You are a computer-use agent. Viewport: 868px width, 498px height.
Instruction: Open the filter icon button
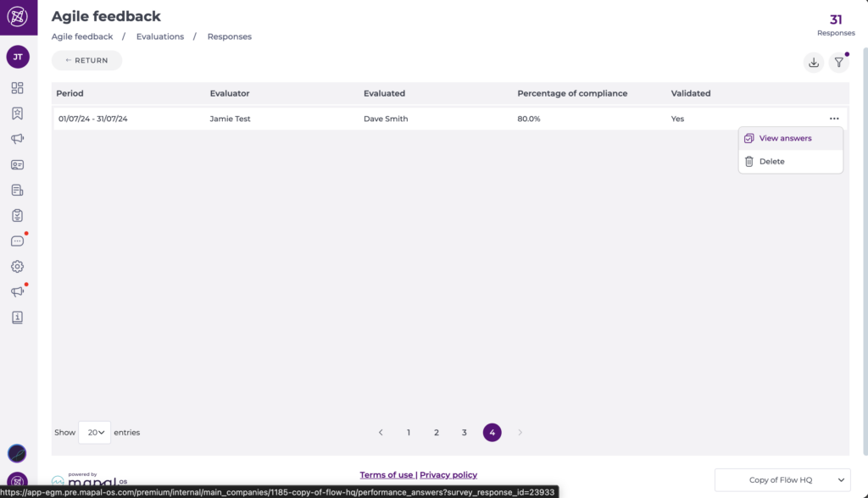coord(838,62)
